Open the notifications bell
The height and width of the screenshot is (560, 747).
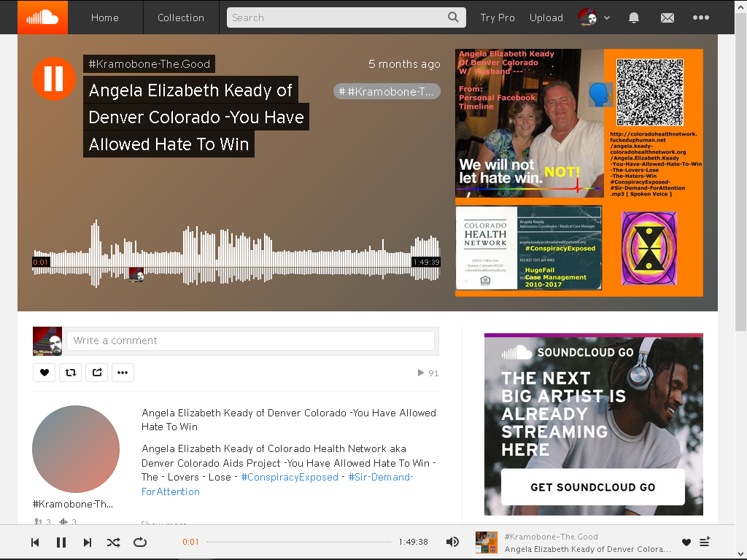[x=634, y=17]
